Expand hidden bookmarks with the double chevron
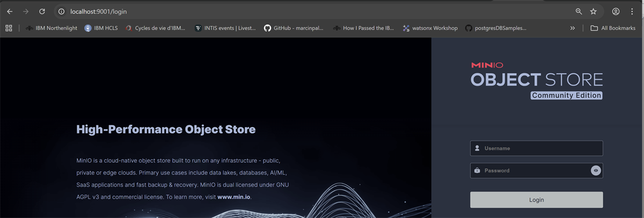 pos(573,28)
